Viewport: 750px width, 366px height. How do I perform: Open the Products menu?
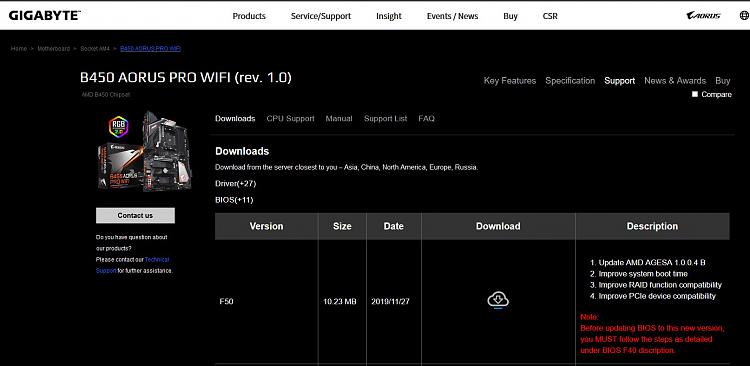pyautogui.click(x=249, y=16)
